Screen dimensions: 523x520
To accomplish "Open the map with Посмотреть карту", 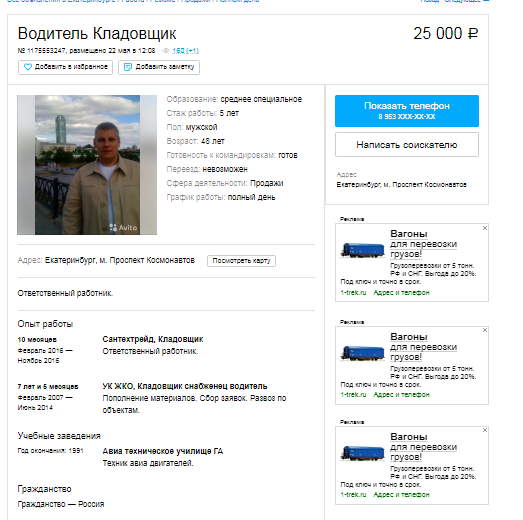I will (241, 261).
